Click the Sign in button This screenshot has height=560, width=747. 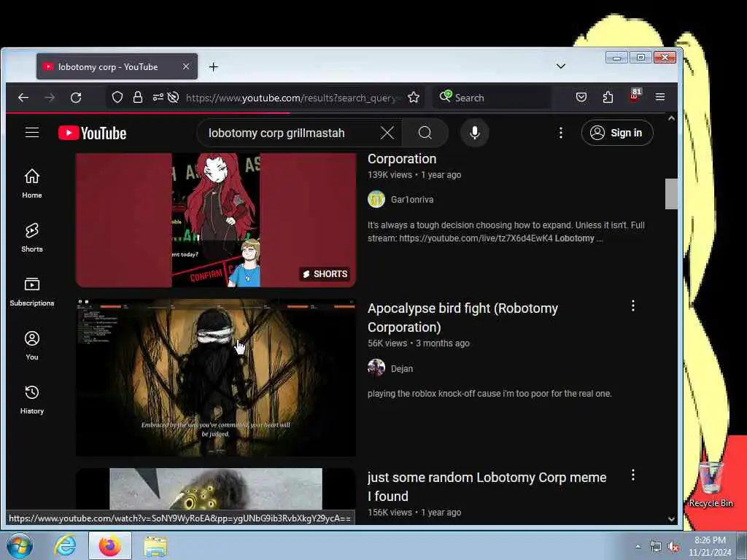pyautogui.click(x=617, y=133)
